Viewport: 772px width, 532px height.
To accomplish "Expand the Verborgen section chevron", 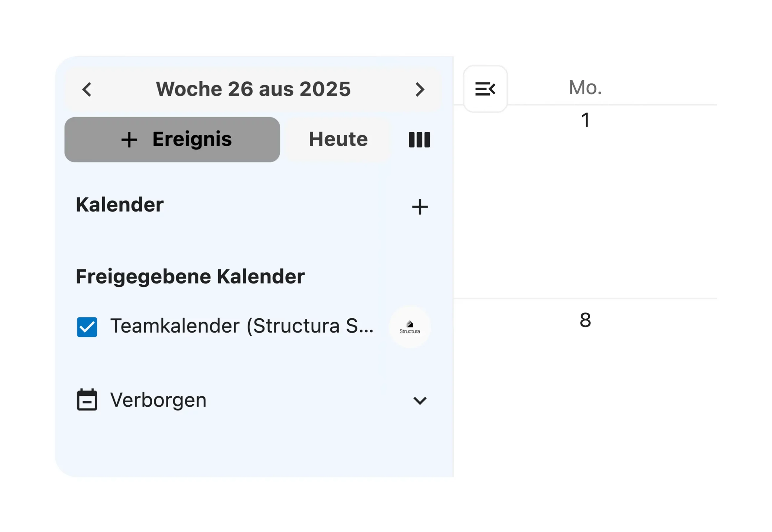I will pyautogui.click(x=420, y=401).
